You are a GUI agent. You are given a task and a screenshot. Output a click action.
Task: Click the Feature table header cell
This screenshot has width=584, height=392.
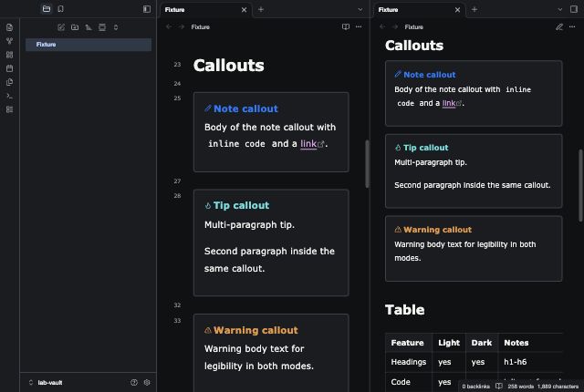409,343
